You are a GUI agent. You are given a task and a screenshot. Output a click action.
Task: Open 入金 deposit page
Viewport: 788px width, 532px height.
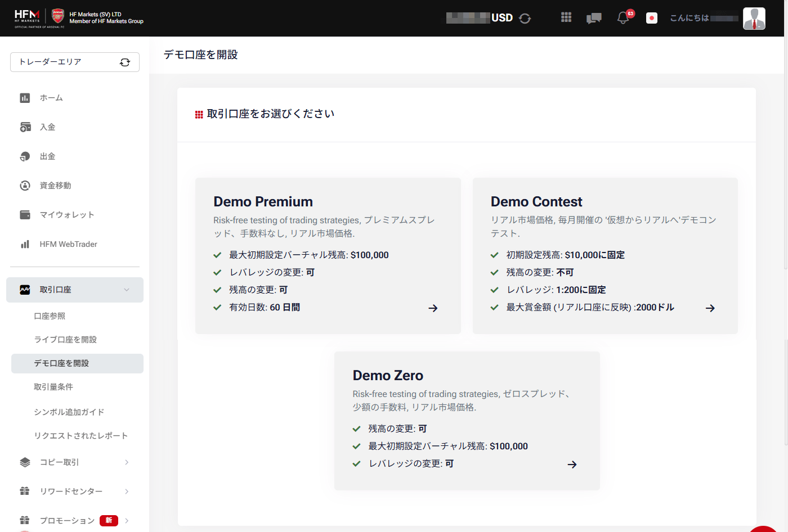click(x=47, y=127)
